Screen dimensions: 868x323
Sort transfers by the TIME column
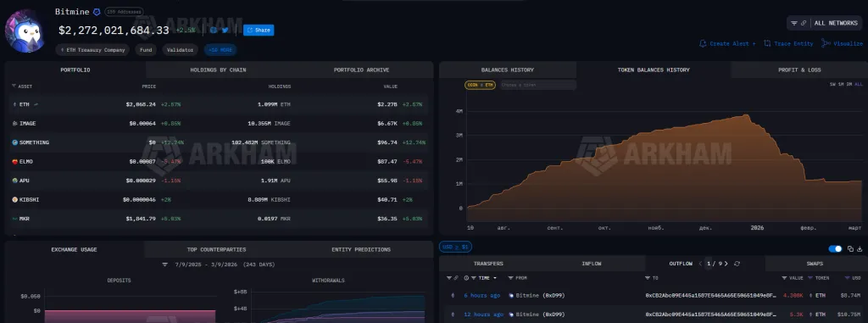484,278
